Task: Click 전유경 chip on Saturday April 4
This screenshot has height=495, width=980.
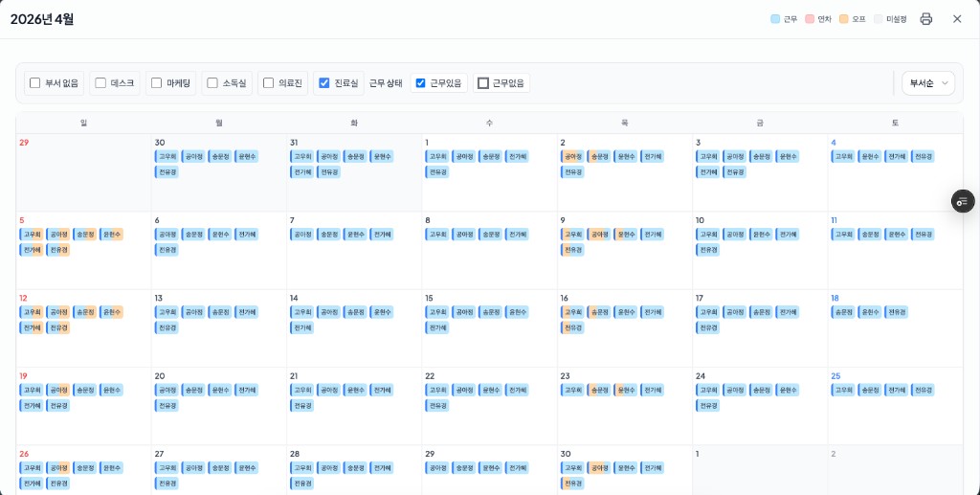Action: [x=924, y=156]
